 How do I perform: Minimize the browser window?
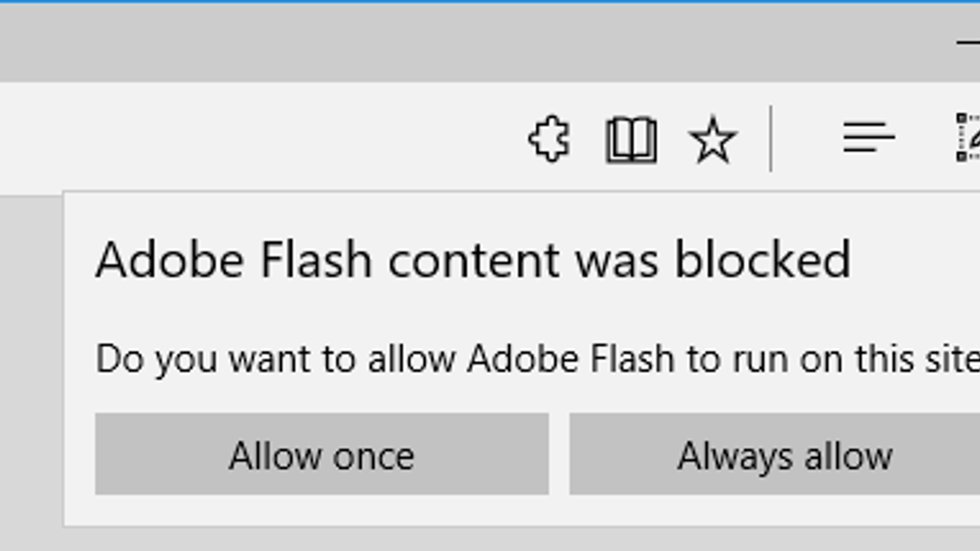(969, 43)
